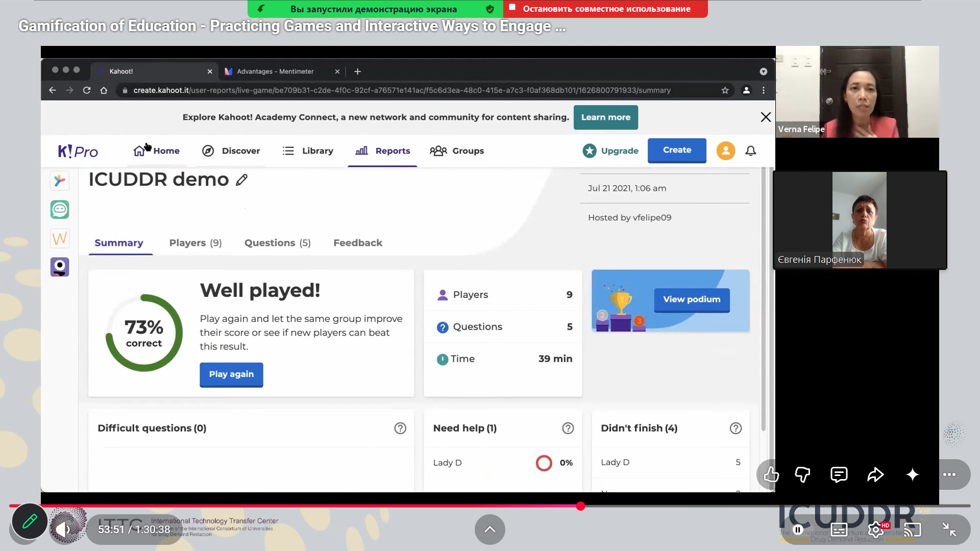Click the address bar URL

coord(402,90)
